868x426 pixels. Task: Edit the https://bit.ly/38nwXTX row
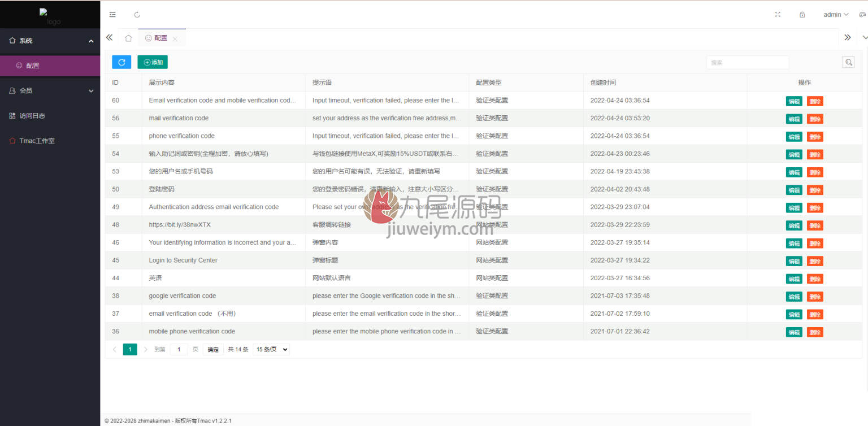(x=794, y=225)
